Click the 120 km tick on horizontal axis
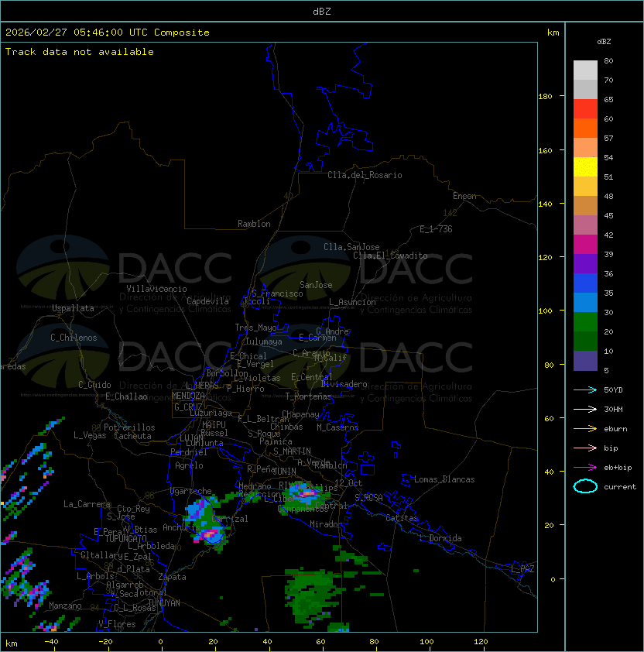Screen dimensions: 644x652 click(x=481, y=642)
